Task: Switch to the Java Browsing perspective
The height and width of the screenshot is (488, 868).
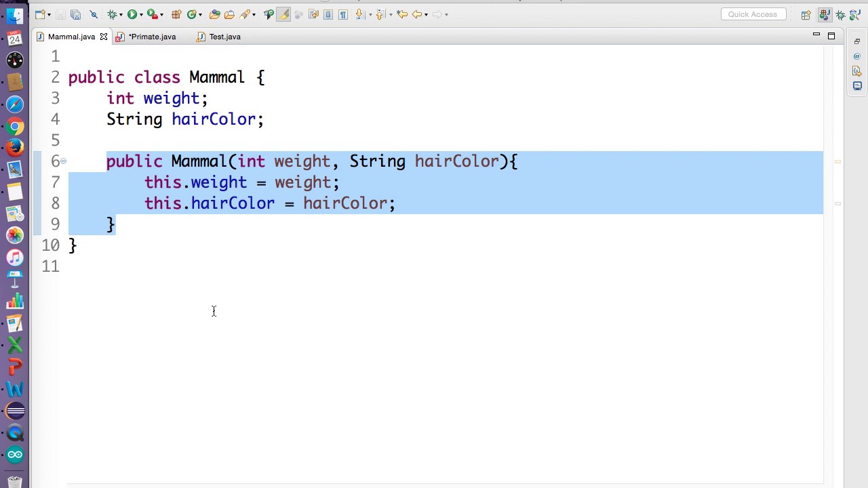Action: (x=856, y=15)
